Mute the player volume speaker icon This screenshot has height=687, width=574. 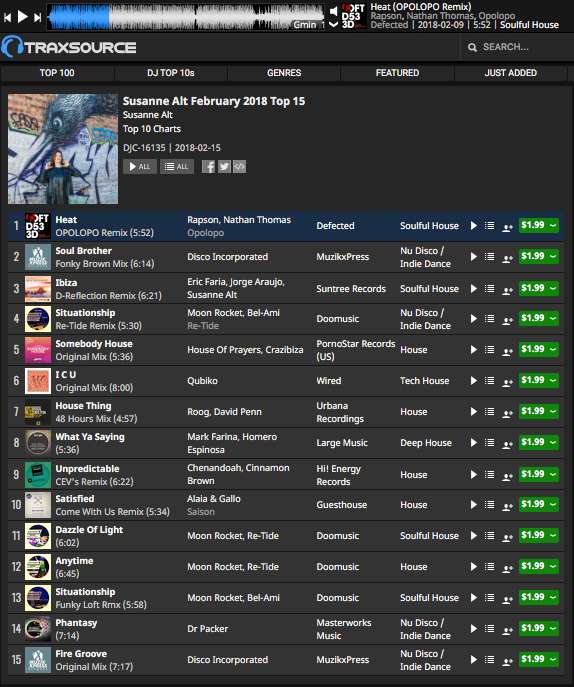tap(333, 11)
